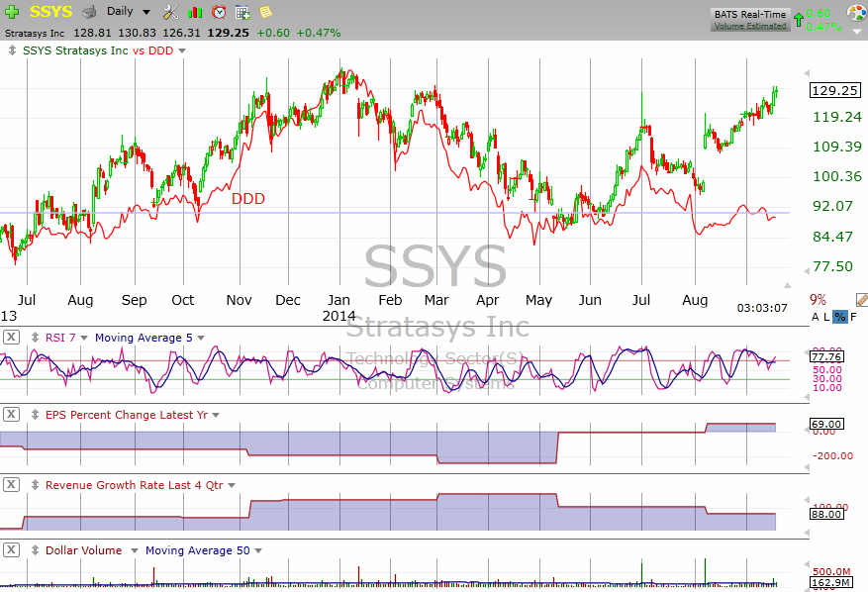Image resolution: width=868 pixels, height=592 pixels.
Task: Click the green plus add-chart icon
Action: tap(12, 12)
